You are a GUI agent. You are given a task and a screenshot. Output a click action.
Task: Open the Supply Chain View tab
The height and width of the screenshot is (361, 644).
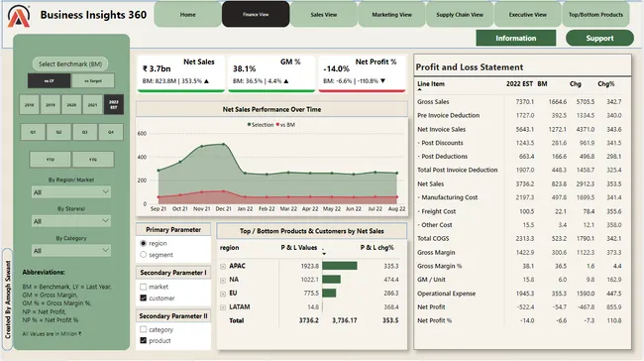point(460,15)
